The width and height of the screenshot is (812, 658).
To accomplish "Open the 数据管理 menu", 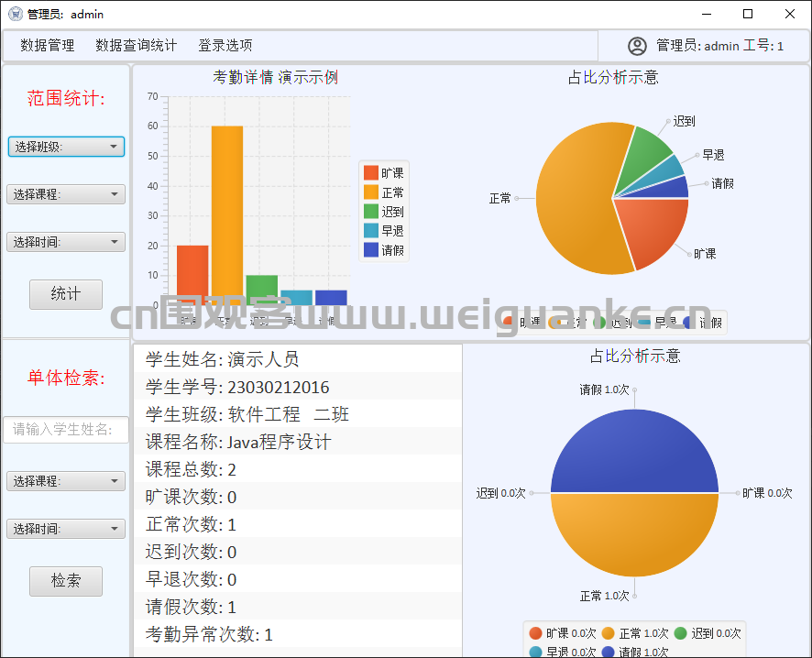I will pos(47,46).
